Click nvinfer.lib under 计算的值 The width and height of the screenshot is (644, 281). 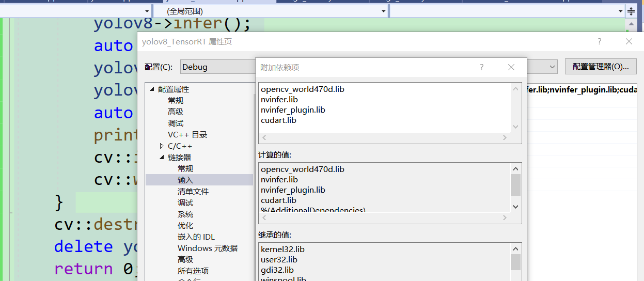(279, 179)
